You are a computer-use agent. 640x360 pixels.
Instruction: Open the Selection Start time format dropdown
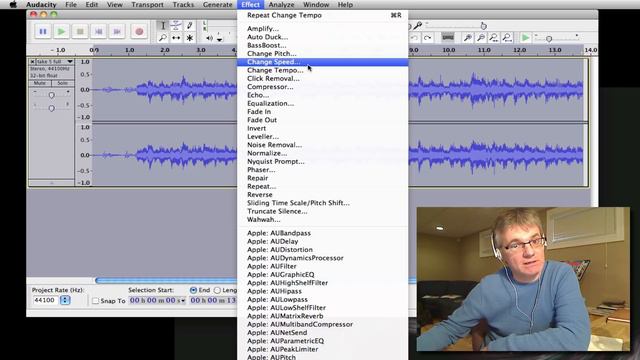183,301
